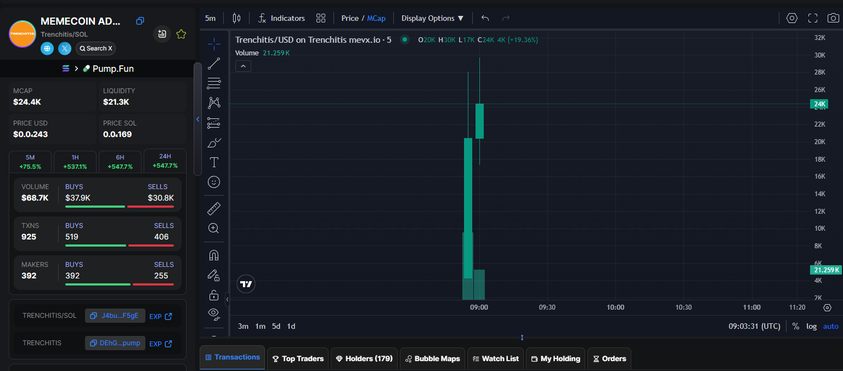Screen dimensions: 843x371
Task: Set chart range to 3m
Action: pos(243,326)
